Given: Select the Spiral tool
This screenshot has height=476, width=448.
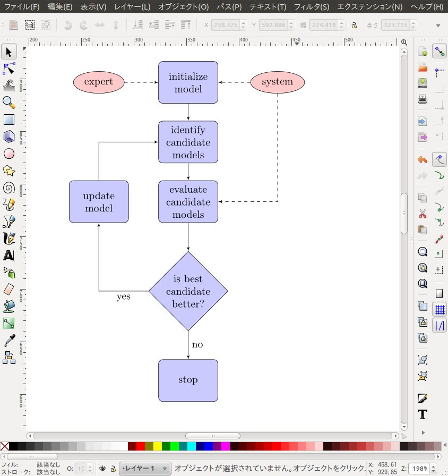Looking at the screenshot, I should click(9, 188).
